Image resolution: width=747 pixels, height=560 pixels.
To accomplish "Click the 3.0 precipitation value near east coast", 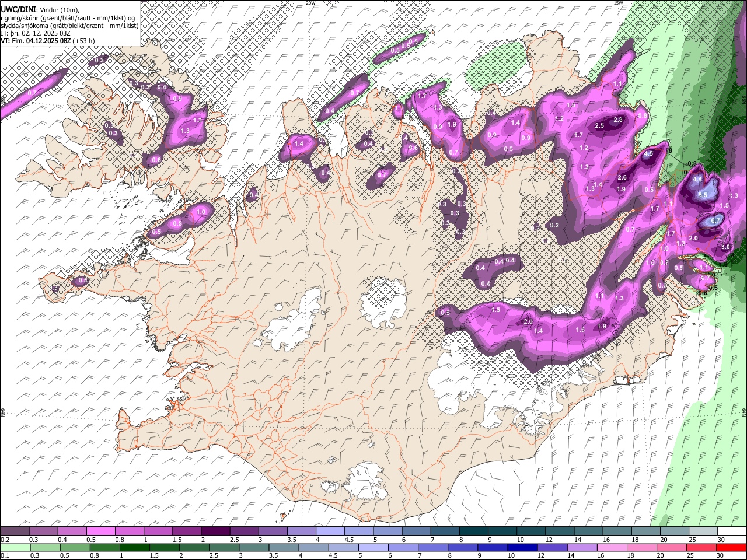I will [725, 247].
